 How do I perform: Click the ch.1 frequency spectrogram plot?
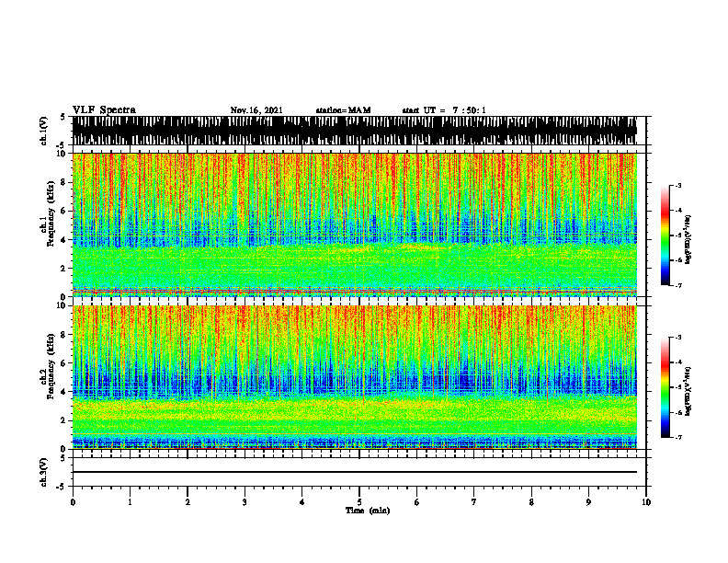tap(355, 224)
